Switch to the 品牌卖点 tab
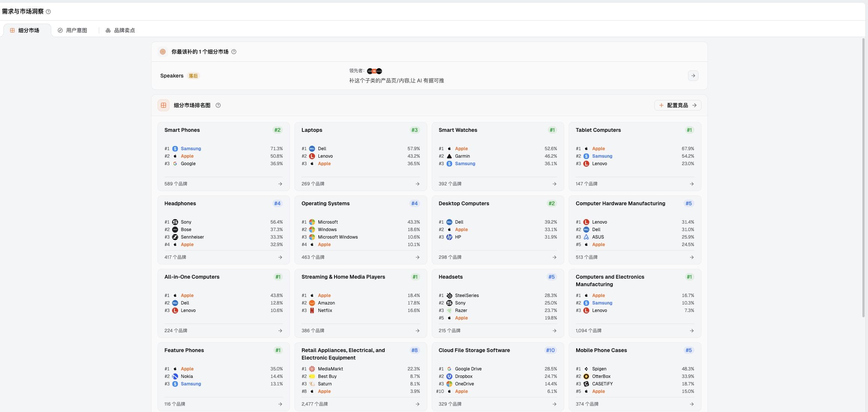The width and height of the screenshot is (868, 412). tap(120, 30)
